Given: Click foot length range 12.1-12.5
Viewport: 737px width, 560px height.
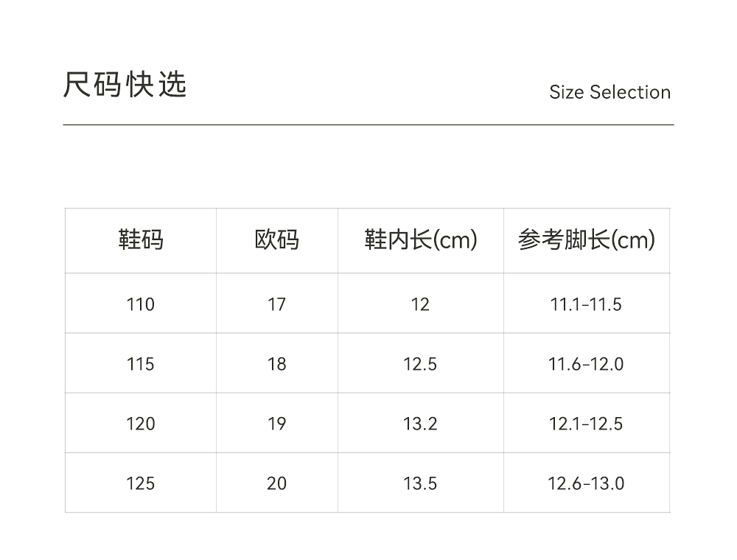Looking at the screenshot, I should pos(586,424).
